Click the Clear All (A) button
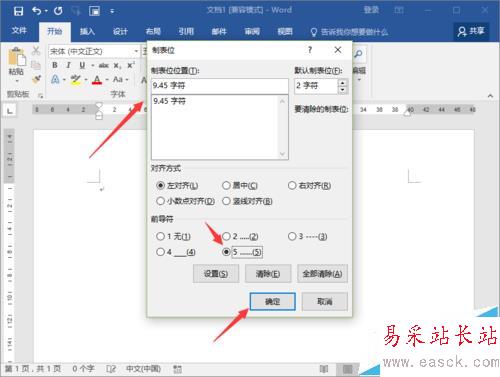 tap(322, 274)
